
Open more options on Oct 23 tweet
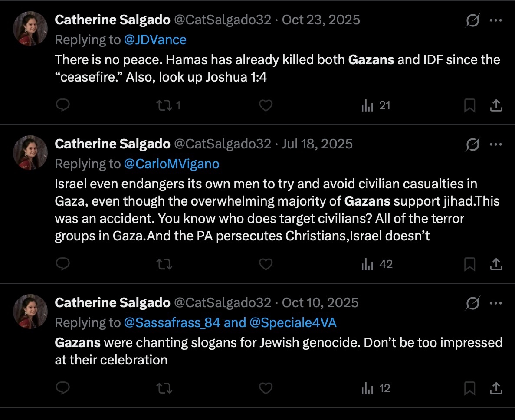[495, 20]
